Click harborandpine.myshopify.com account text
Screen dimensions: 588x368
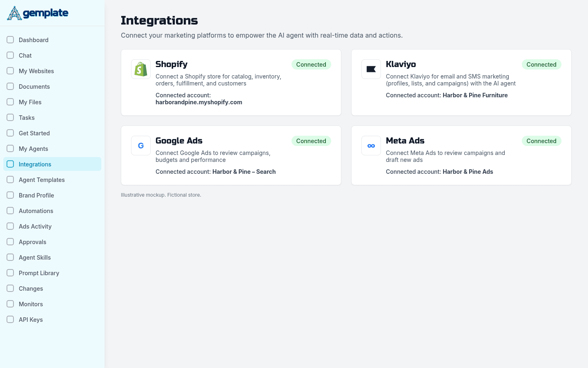199,102
